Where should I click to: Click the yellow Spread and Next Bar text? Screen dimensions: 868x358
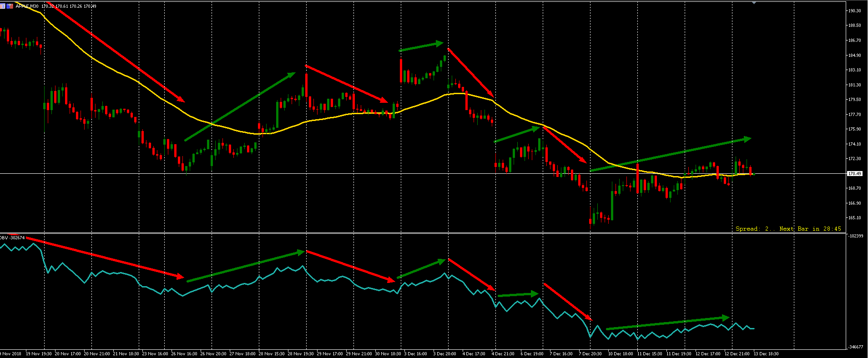[x=788, y=229]
